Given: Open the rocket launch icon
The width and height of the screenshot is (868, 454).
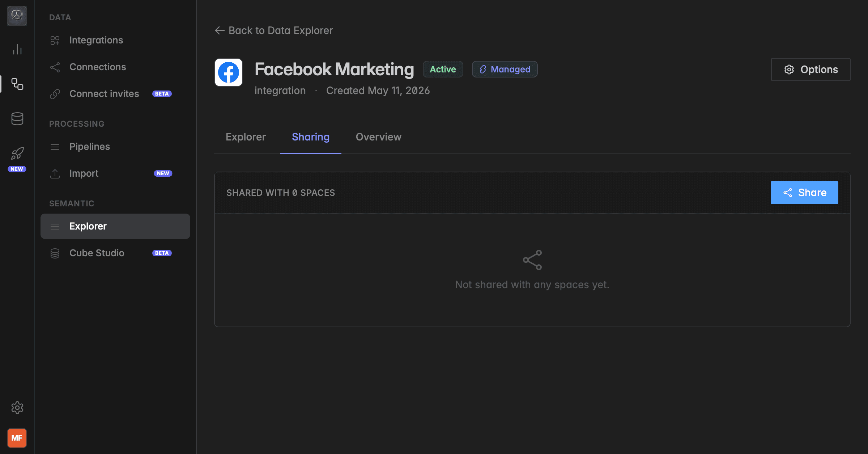Looking at the screenshot, I should click(17, 154).
